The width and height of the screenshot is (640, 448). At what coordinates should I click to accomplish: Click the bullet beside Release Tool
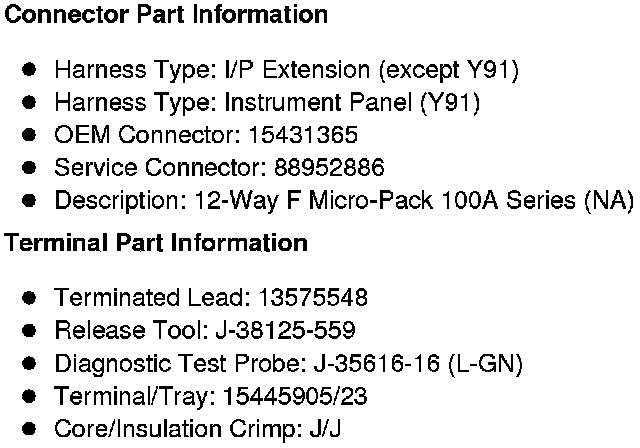click(30, 330)
